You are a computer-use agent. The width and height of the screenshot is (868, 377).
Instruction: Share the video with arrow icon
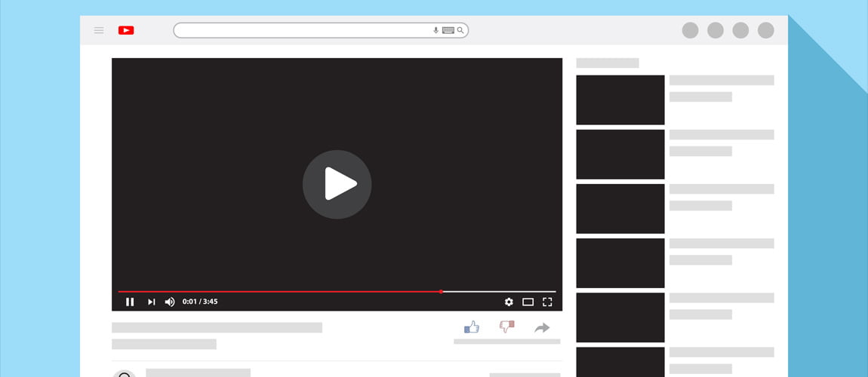click(x=542, y=328)
